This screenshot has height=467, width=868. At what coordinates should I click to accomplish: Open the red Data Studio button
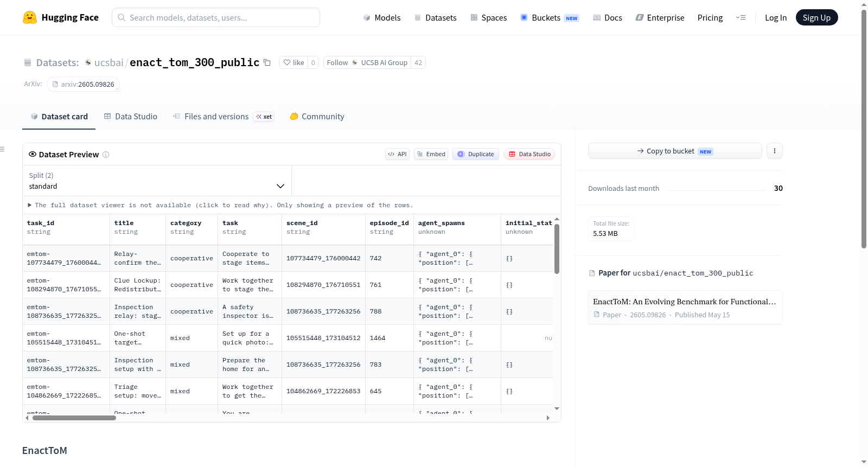(529, 154)
